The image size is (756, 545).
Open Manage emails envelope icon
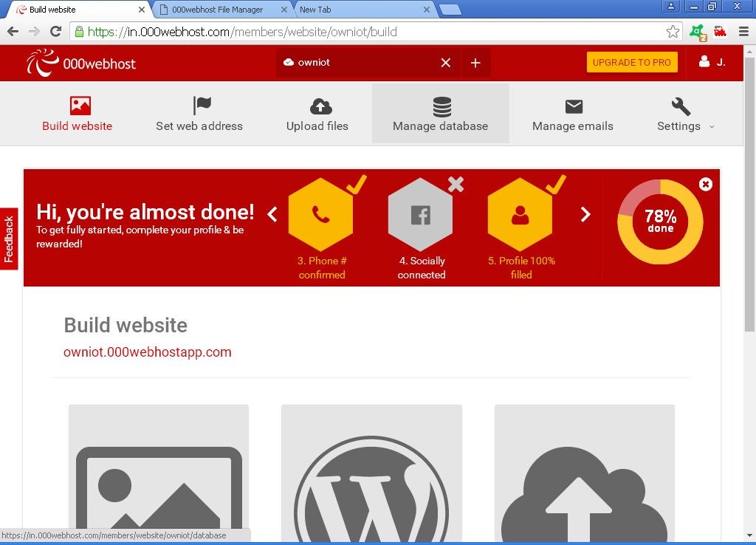(573, 105)
